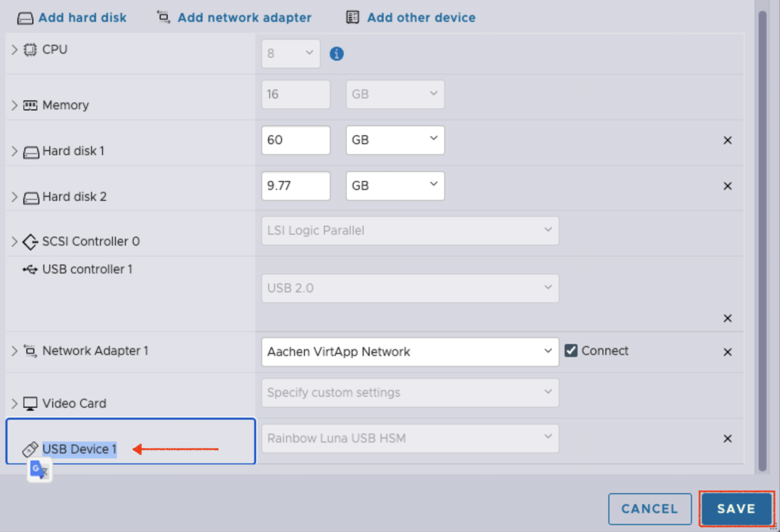Remove Hard disk 1 with its X icon
780x532 pixels.
(x=727, y=141)
